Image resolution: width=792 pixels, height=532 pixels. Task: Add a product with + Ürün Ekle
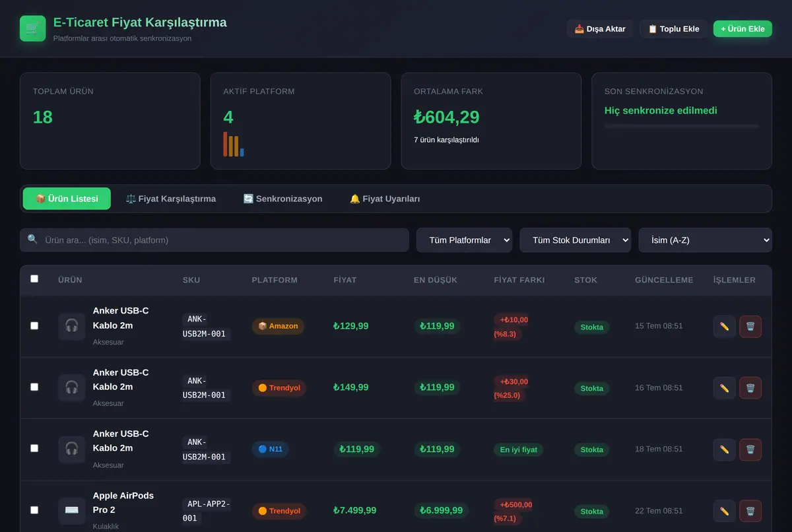(742, 29)
